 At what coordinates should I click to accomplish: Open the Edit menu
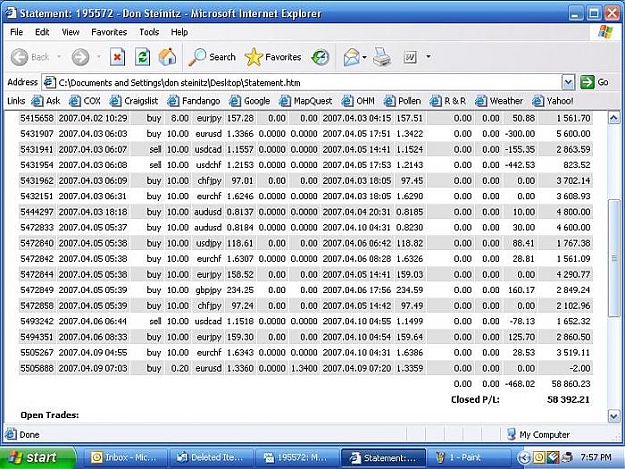click(42, 32)
